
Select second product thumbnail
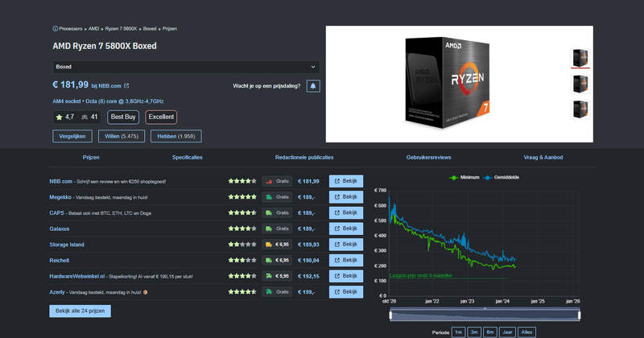[x=580, y=84]
